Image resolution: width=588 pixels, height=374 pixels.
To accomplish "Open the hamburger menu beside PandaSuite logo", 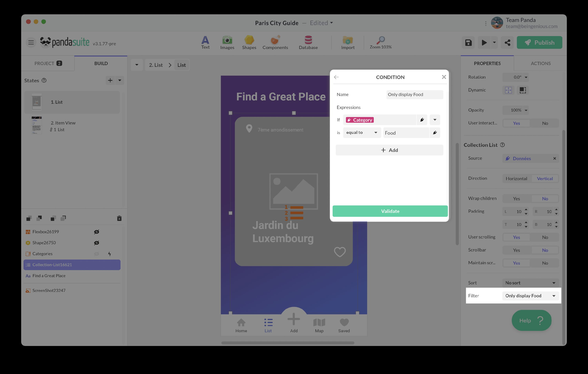I will [31, 43].
